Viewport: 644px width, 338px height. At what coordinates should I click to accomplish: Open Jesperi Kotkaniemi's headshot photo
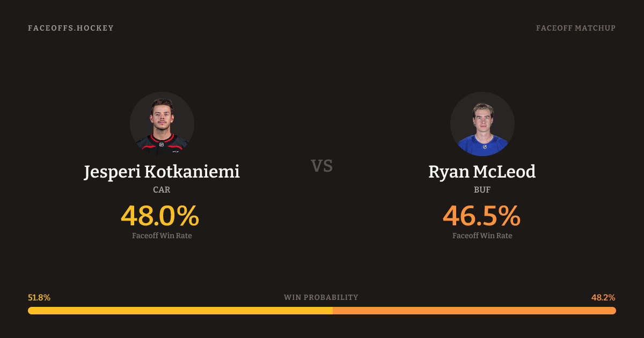tap(162, 124)
